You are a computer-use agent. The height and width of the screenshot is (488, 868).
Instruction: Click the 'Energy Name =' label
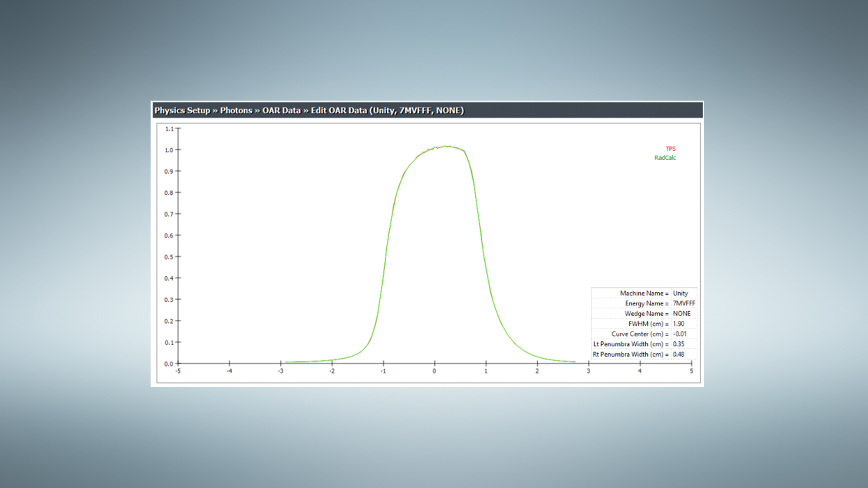(647, 304)
